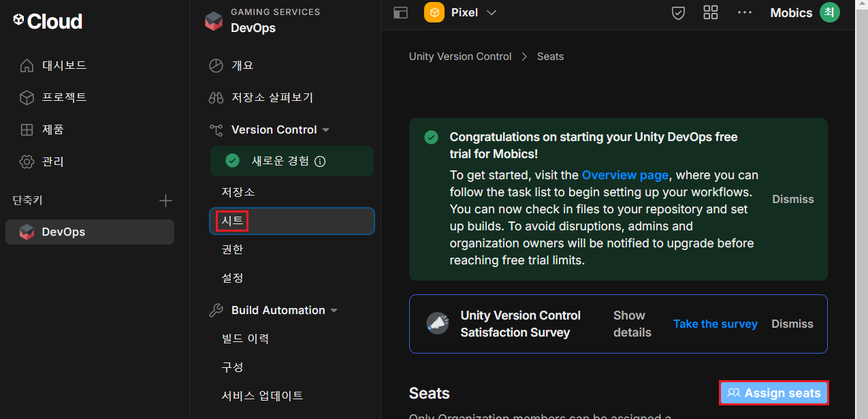This screenshot has height=419, width=868.
Task: Click Unity Version Control Satisfaction Survey title
Action: pos(521,324)
